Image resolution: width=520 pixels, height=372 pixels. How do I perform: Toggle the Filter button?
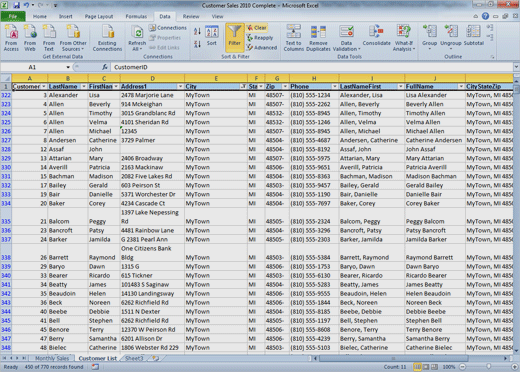click(x=235, y=37)
